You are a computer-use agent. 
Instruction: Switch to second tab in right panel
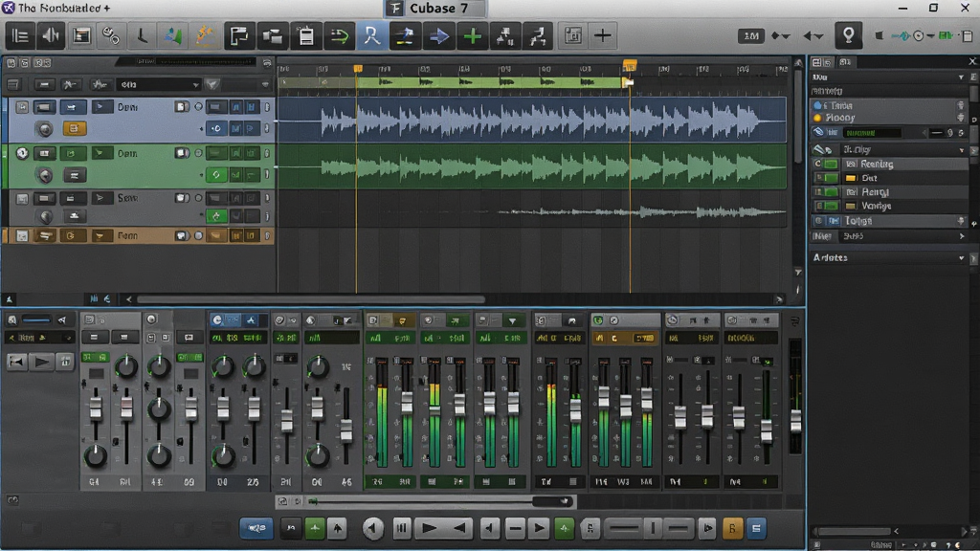pos(844,62)
